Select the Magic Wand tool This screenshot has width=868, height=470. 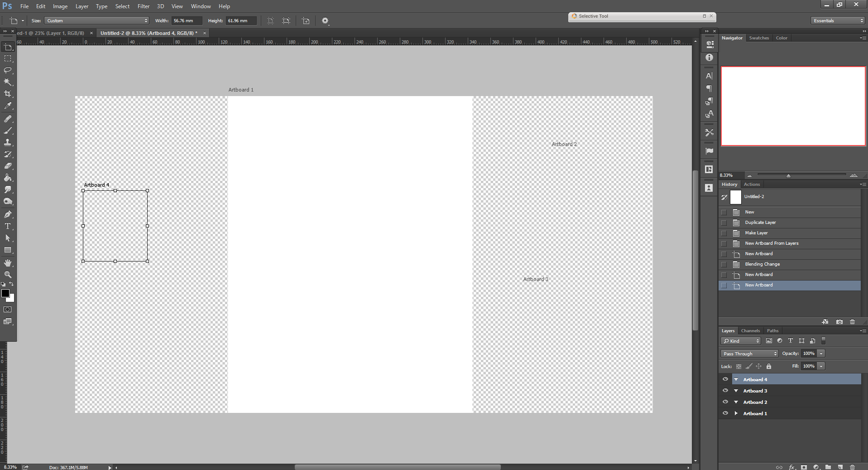pyautogui.click(x=8, y=82)
